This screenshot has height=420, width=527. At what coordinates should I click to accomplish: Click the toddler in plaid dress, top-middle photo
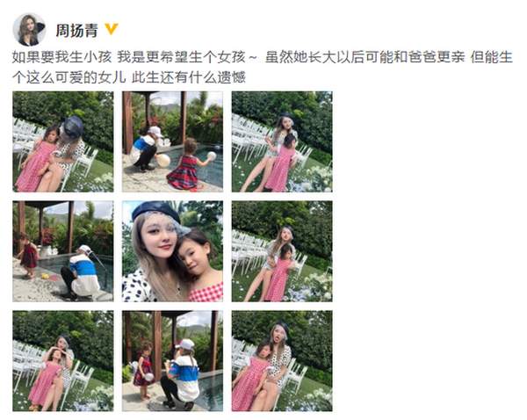(x=187, y=165)
